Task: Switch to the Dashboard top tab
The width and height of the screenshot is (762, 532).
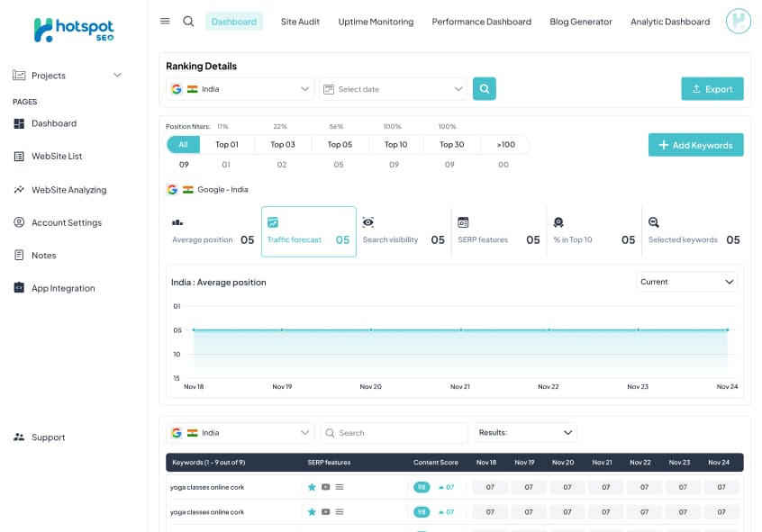Action: tap(234, 22)
